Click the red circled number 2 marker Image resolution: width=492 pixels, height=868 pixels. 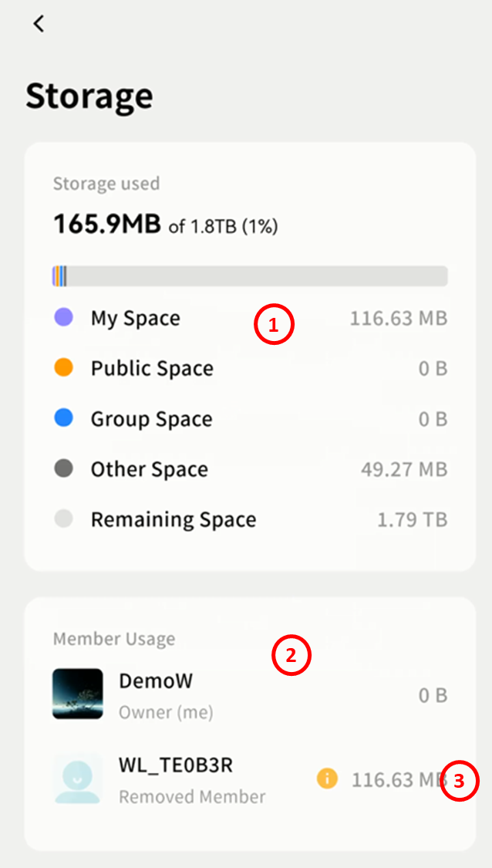(291, 656)
